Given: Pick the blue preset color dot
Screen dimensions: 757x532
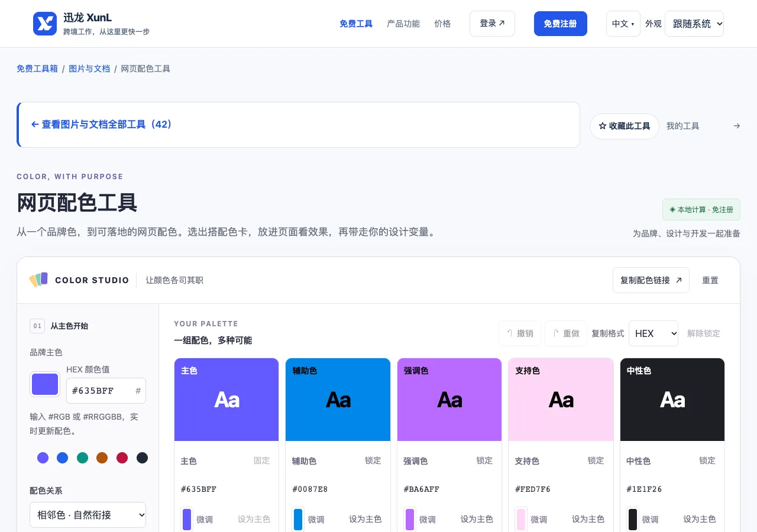Looking at the screenshot, I should (x=62, y=458).
